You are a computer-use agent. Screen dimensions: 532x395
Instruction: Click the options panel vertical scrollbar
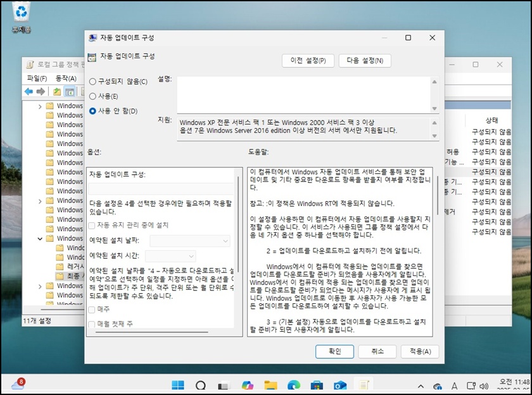pos(238,224)
